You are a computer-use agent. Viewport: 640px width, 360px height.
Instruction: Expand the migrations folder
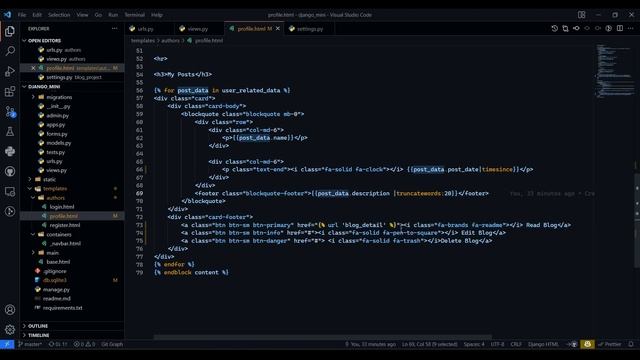click(x=59, y=97)
